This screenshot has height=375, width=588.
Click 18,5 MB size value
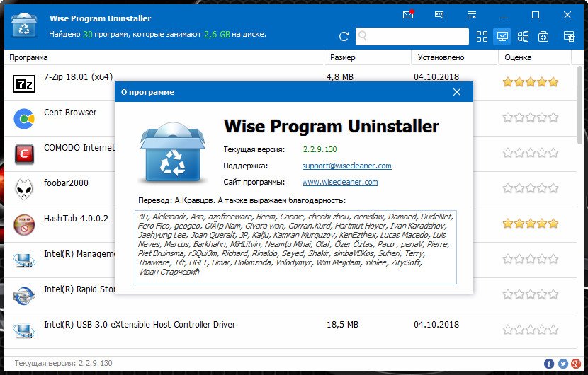click(x=342, y=325)
